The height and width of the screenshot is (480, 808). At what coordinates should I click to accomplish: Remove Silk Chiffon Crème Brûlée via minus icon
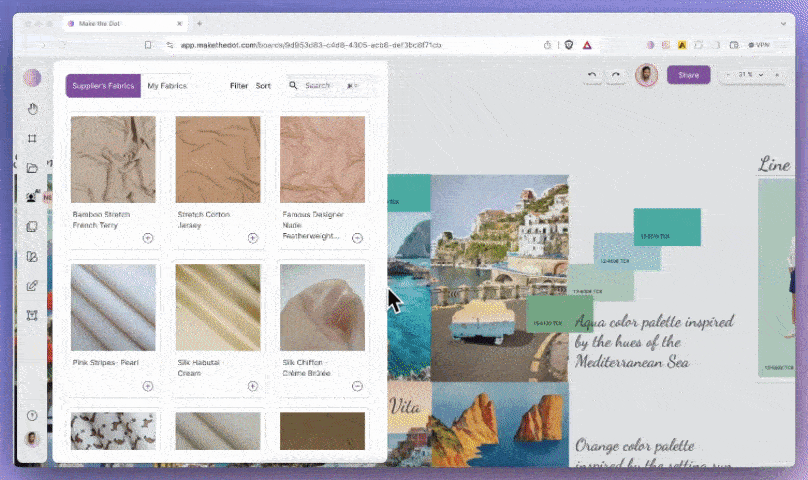[x=357, y=386]
